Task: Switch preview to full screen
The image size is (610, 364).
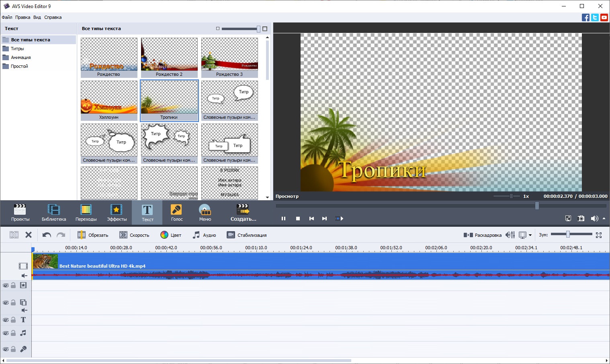Action: click(x=568, y=218)
